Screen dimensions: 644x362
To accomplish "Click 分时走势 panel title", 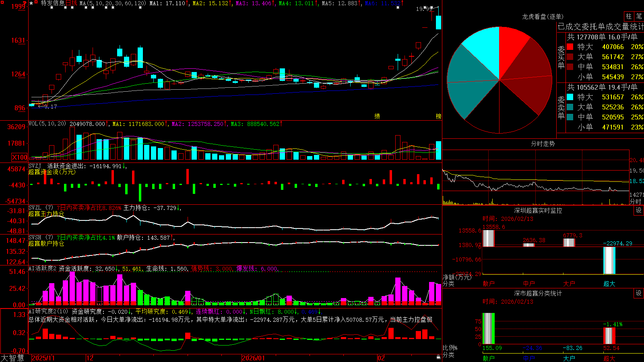I will [543, 144].
